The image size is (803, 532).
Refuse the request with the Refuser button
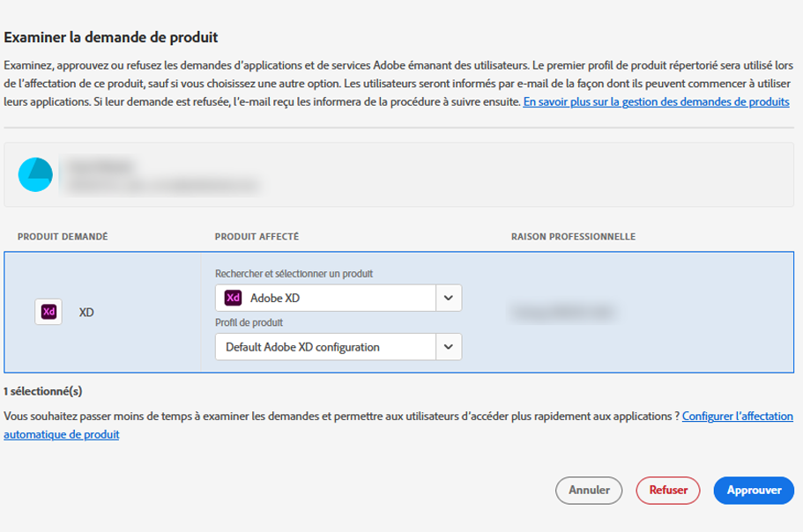(x=668, y=491)
